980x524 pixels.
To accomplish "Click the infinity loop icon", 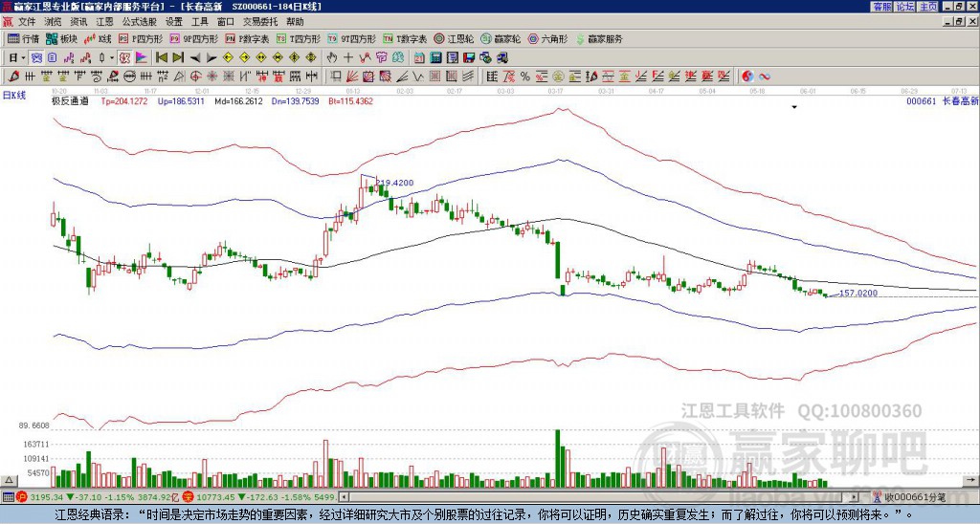I will 764,76.
